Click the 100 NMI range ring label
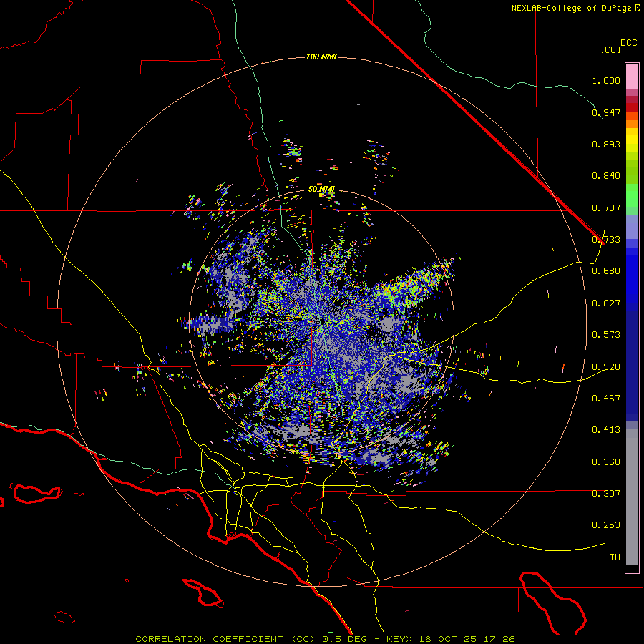This screenshot has width=644, height=644. [321, 57]
